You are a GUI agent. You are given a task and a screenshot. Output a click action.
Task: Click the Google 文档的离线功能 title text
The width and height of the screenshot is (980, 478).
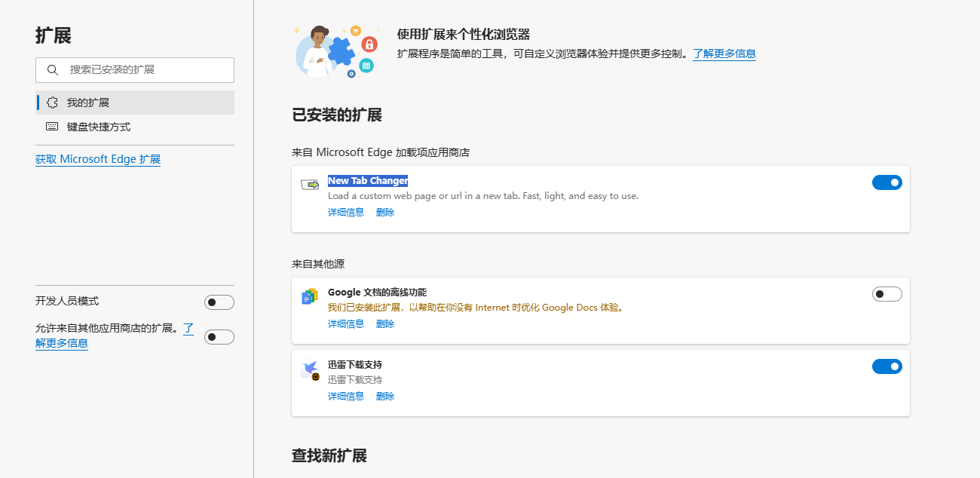point(377,293)
